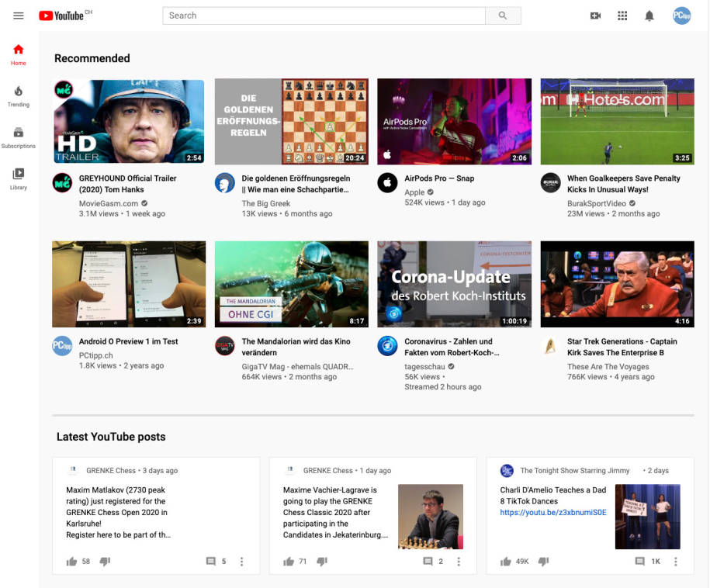710x588 pixels.
Task: Like the Maxime Vachier-Lagrave post
Action: [x=289, y=562]
